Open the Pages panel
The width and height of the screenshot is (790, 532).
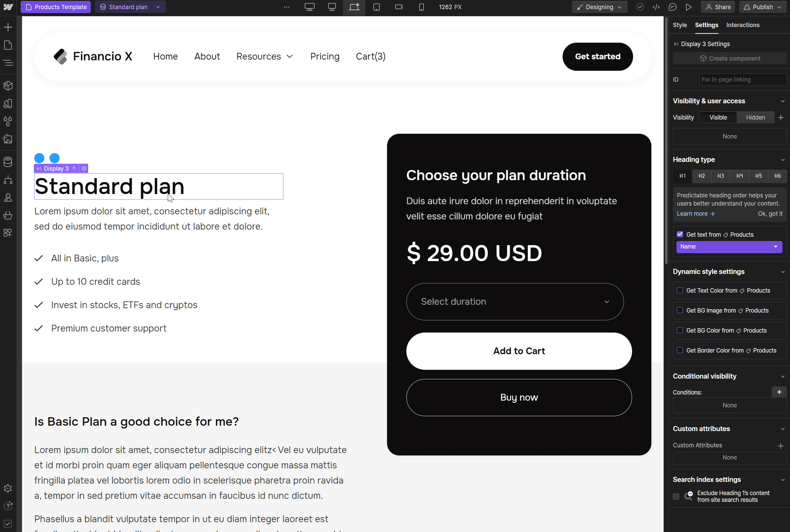pyautogui.click(x=8, y=45)
